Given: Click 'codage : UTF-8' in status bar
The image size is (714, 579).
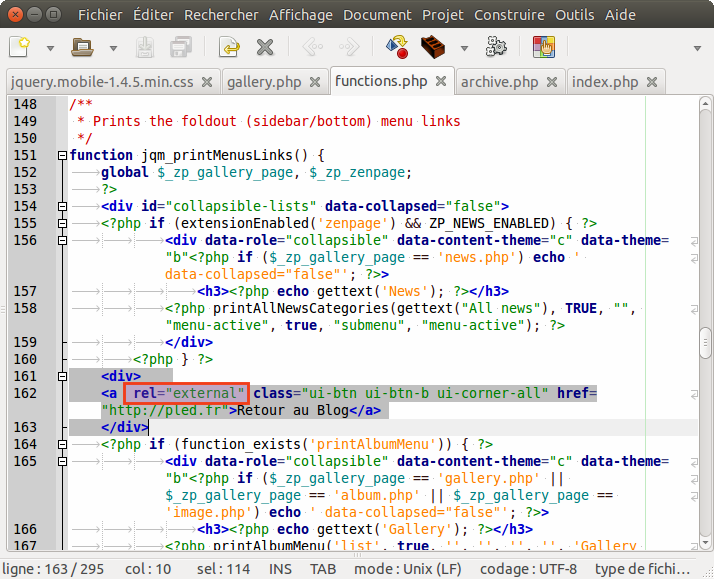Looking at the screenshot, I should point(528,569).
